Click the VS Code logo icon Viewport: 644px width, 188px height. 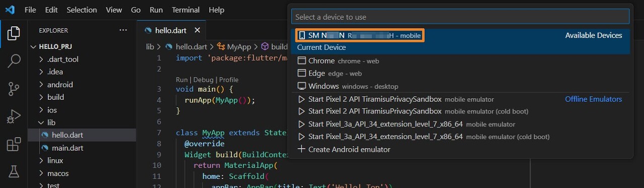click(x=10, y=10)
